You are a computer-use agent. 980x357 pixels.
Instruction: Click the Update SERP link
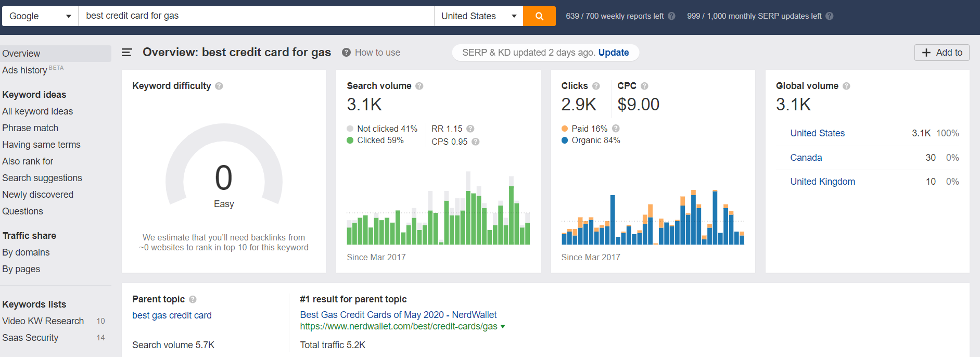(614, 53)
